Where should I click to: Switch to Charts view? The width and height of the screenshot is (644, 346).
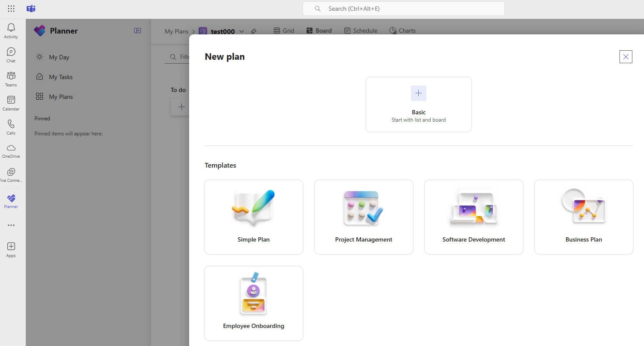pos(402,31)
